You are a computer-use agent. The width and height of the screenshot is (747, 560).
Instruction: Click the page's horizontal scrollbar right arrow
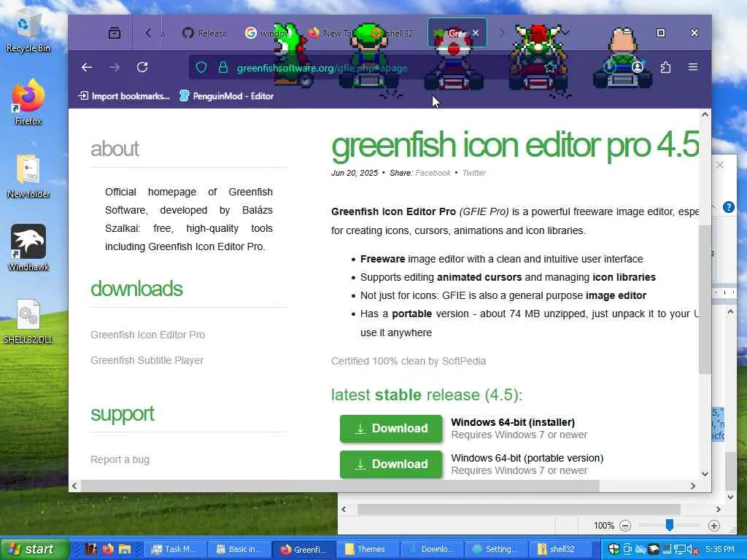pos(693,486)
